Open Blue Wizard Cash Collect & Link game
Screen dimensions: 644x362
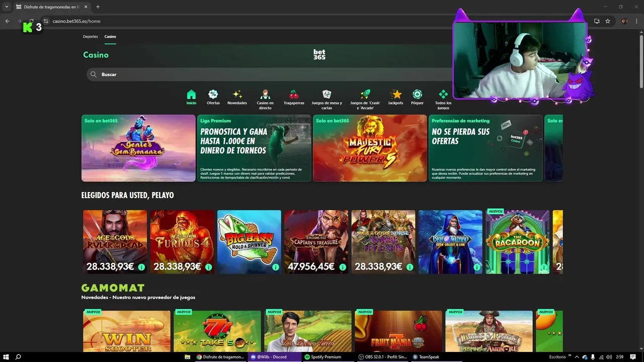(450, 242)
